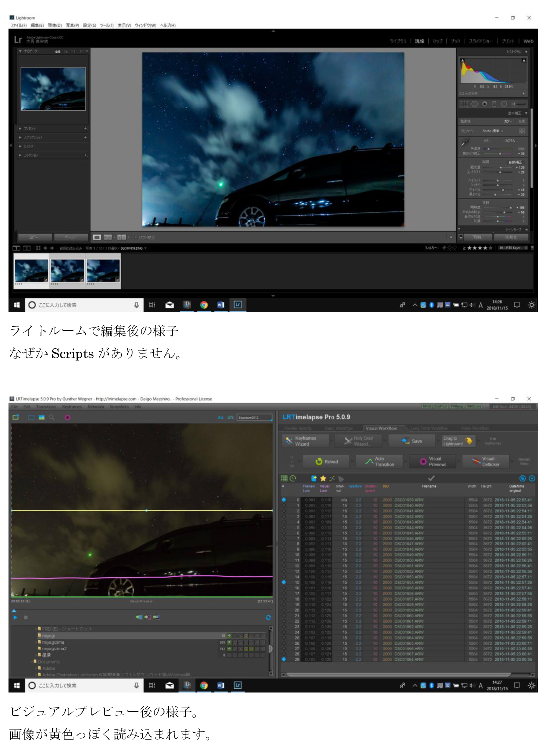
Task: Click the Chrome icon in the upper taskbar
Action: [204, 305]
